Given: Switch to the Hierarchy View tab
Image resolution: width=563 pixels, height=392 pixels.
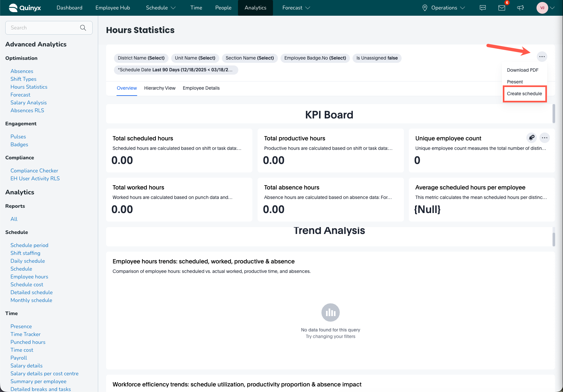Looking at the screenshot, I should tap(160, 88).
